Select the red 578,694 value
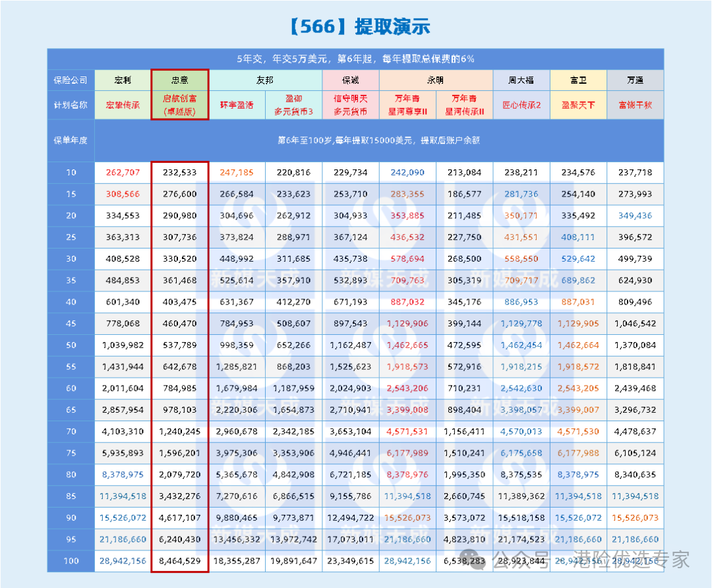 click(407, 259)
